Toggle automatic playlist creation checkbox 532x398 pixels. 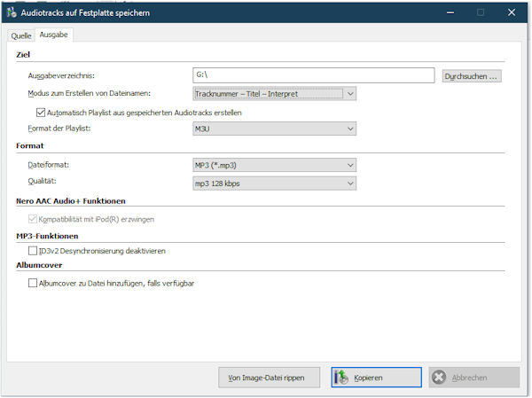tap(41, 113)
